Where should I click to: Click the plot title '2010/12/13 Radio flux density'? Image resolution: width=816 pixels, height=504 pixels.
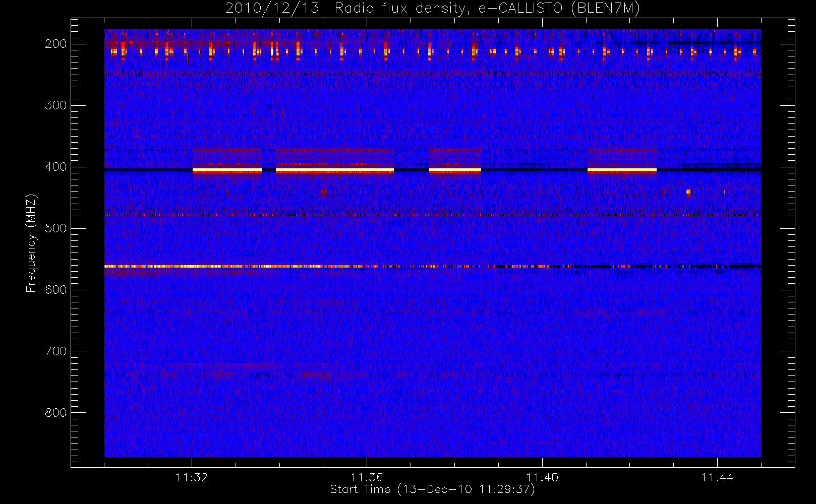point(432,9)
